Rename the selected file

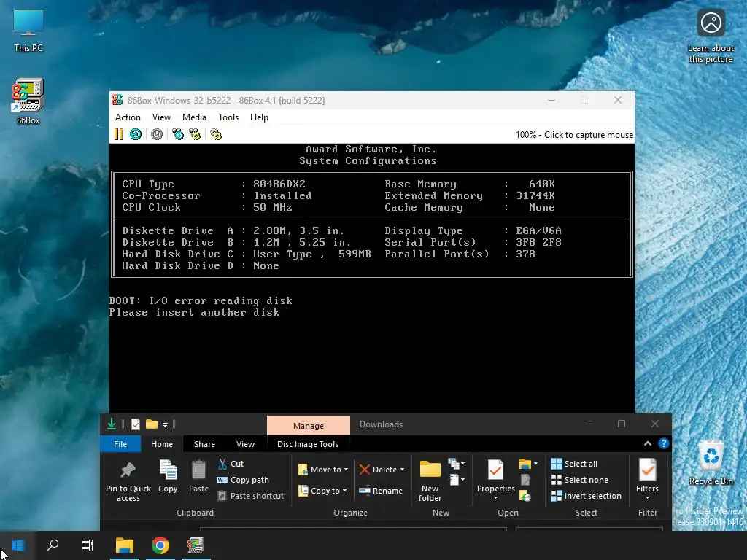coord(381,491)
